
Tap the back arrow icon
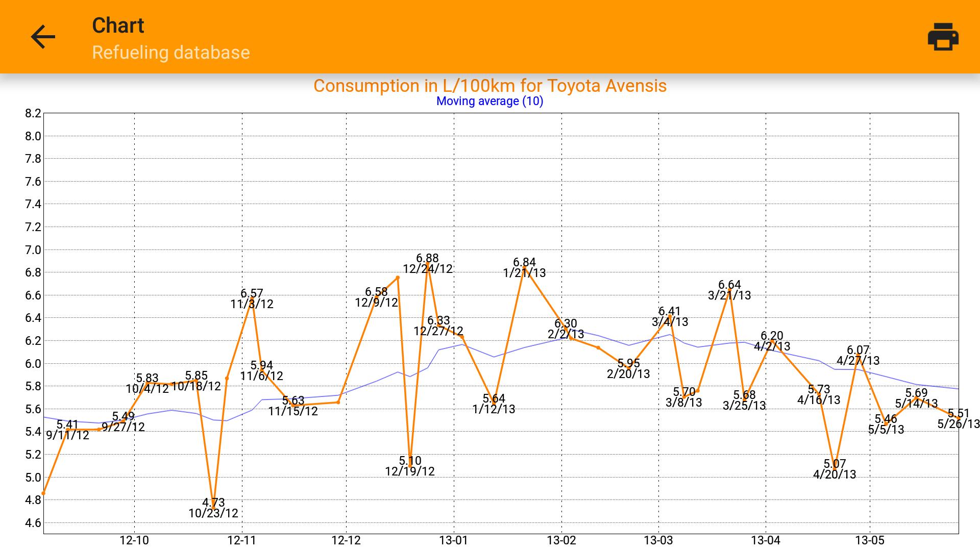pos(43,37)
